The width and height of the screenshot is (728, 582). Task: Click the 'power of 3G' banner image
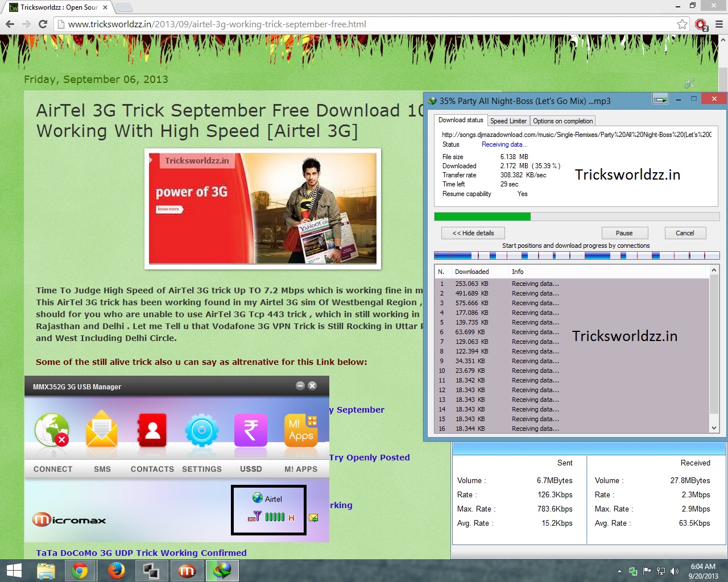pyautogui.click(x=263, y=209)
